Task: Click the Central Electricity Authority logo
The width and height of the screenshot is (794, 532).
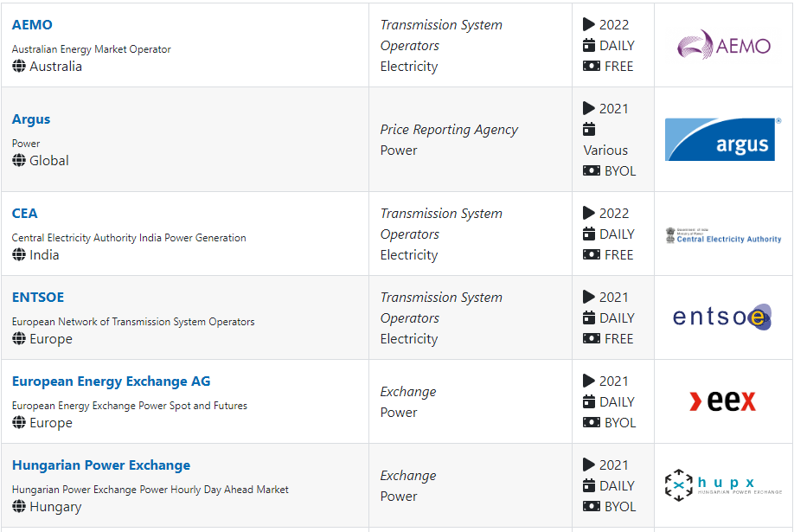Action: [x=723, y=234]
